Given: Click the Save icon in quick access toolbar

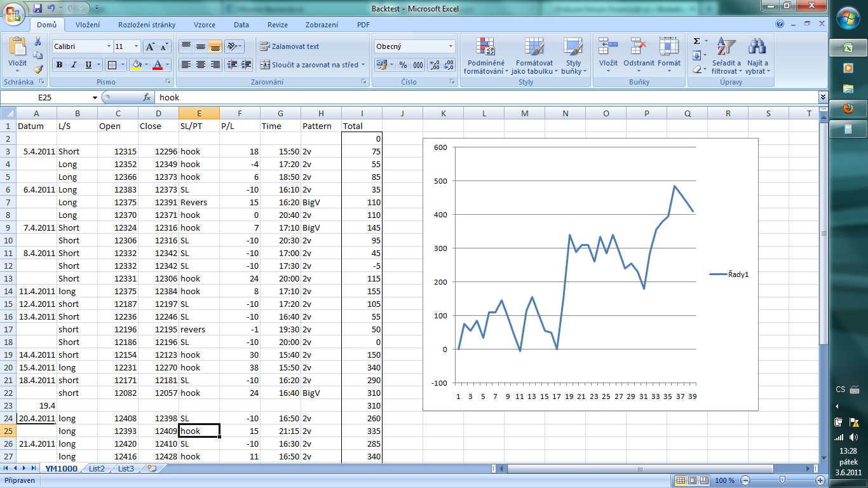Looking at the screenshot, I should (37, 8).
